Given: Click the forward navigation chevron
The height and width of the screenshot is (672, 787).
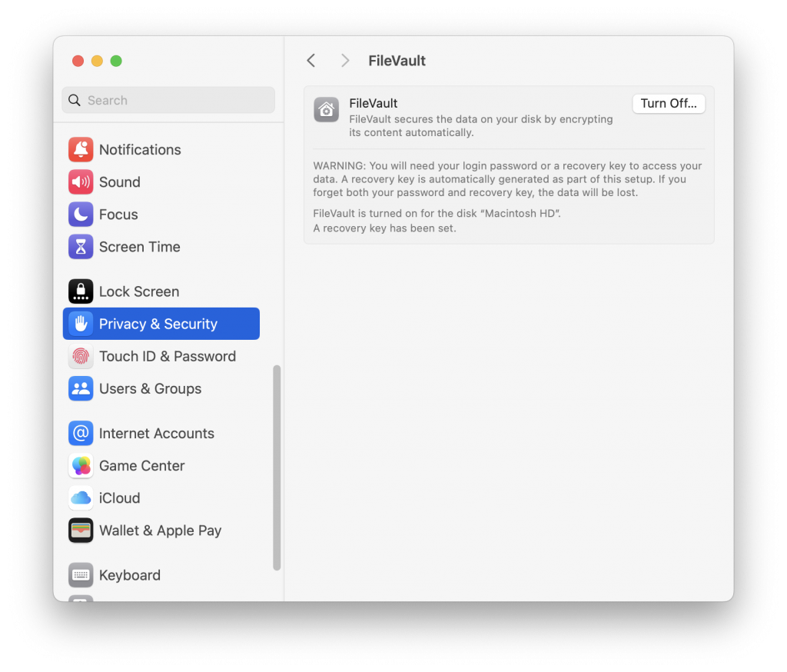Looking at the screenshot, I should (344, 60).
